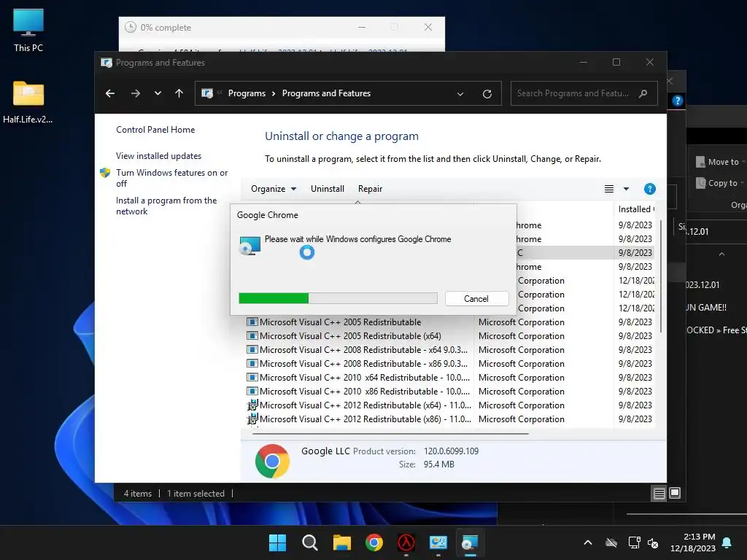Screen dimensions: 747x560
Task: Click the search magnifier icon
Action: click(643, 93)
